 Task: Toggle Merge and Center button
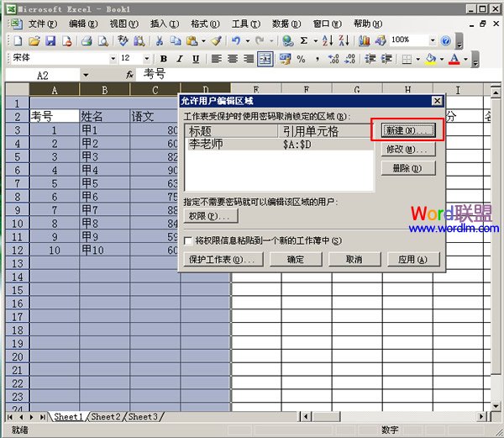coord(265,59)
